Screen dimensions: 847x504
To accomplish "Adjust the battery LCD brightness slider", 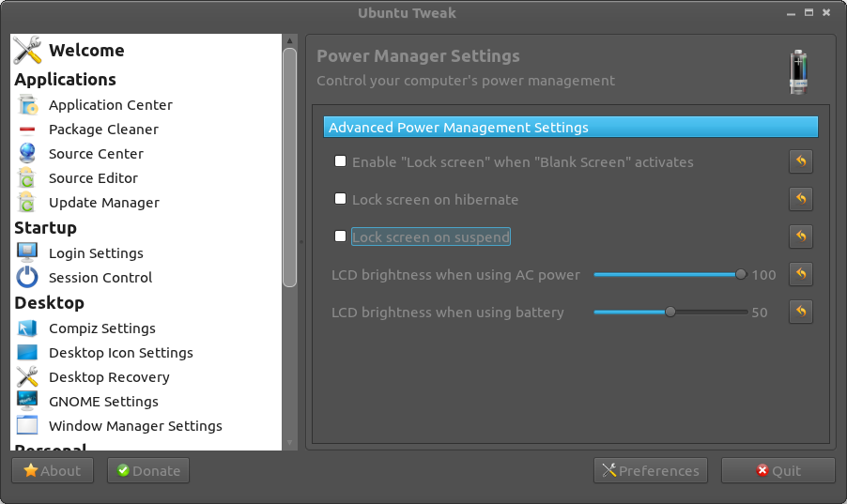I will click(670, 312).
